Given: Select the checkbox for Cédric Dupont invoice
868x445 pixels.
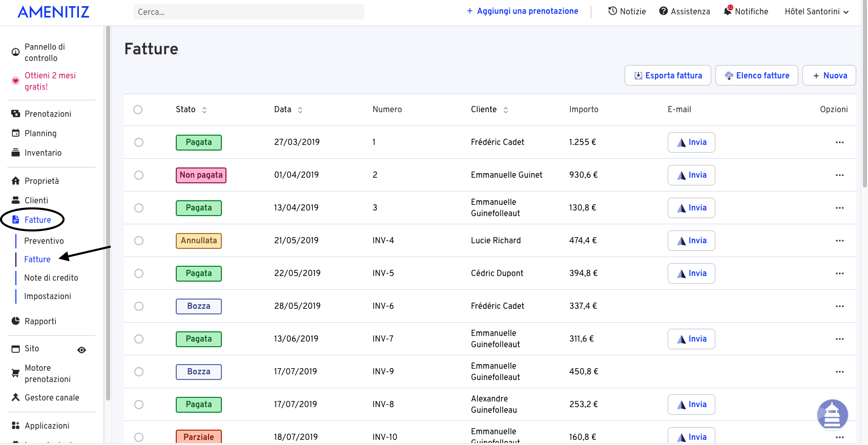Looking at the screenshot, I should 139,273.
